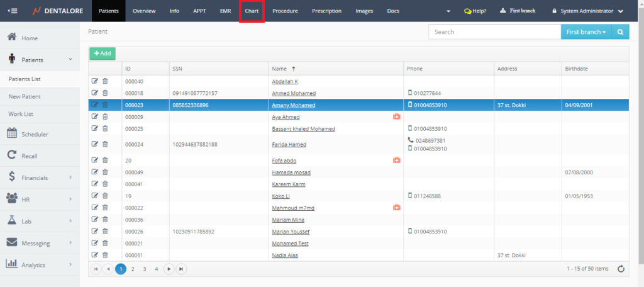The height and width of the screenshot is (287, 644).
Task: Open the Farida Hamed patient link
Action: tap(289, 145)
